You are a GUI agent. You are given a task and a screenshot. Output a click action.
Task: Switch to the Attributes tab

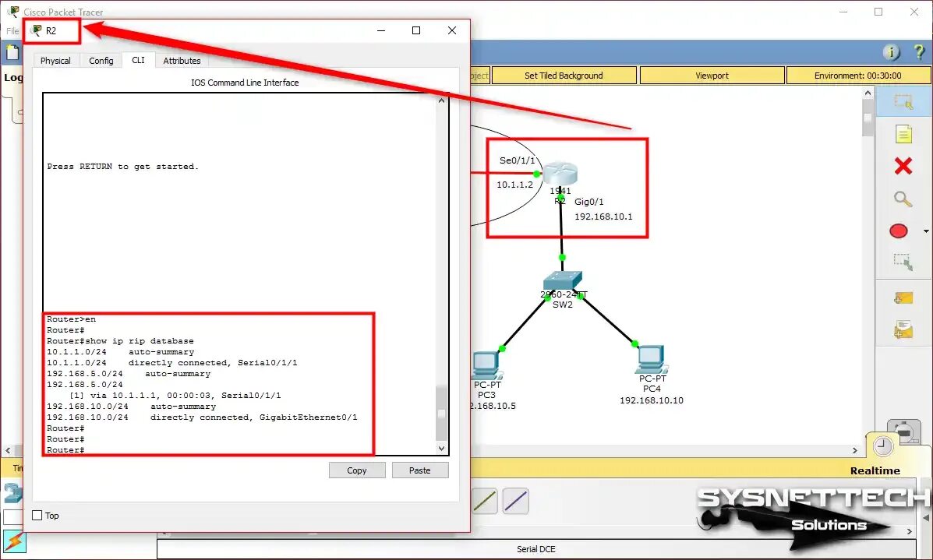coord(182,61)
